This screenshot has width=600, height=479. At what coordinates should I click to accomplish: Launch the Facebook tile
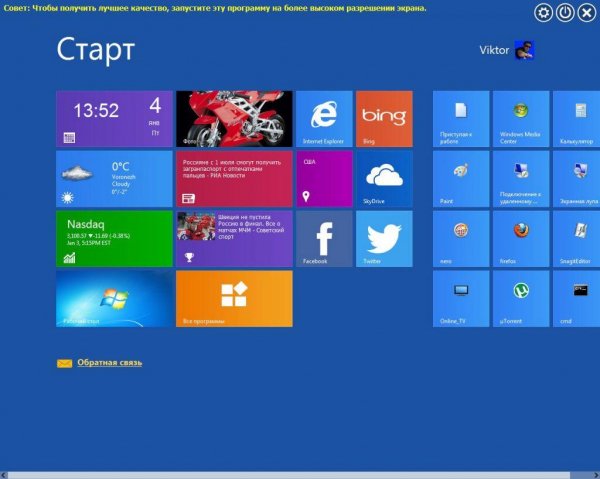tap(324, 239)
